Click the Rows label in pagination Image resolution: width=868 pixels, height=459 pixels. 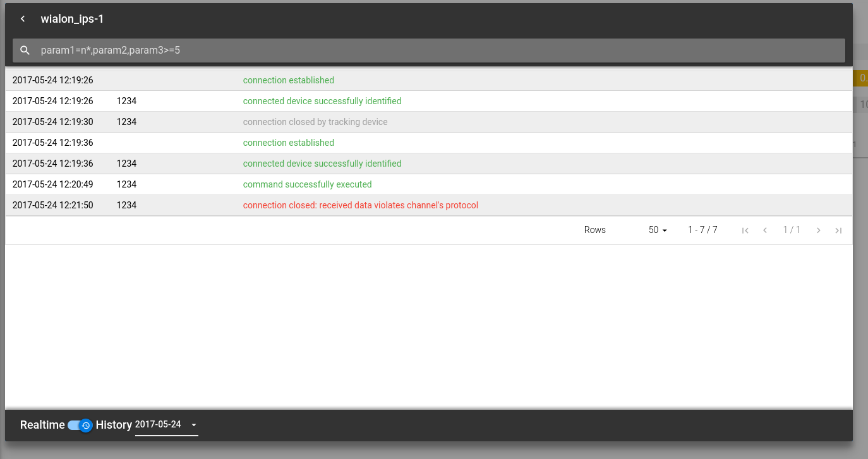pyautogui.click(x=595, y=230)
